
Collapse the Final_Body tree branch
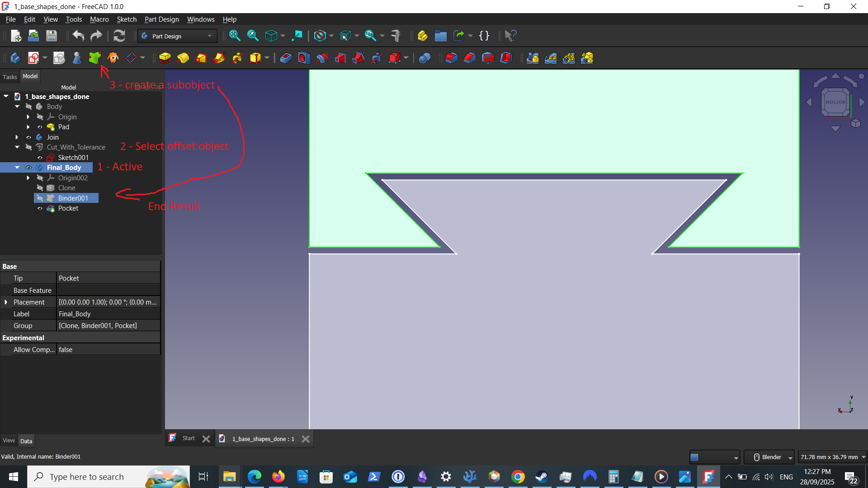coord(17,167)
